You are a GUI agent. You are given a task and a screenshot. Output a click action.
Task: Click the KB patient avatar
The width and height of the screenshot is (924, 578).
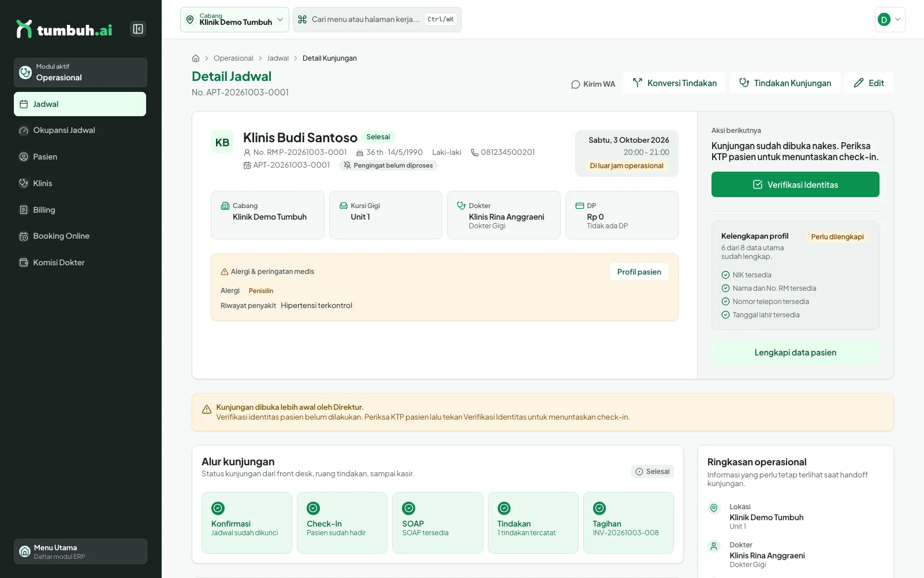point(222,142)
